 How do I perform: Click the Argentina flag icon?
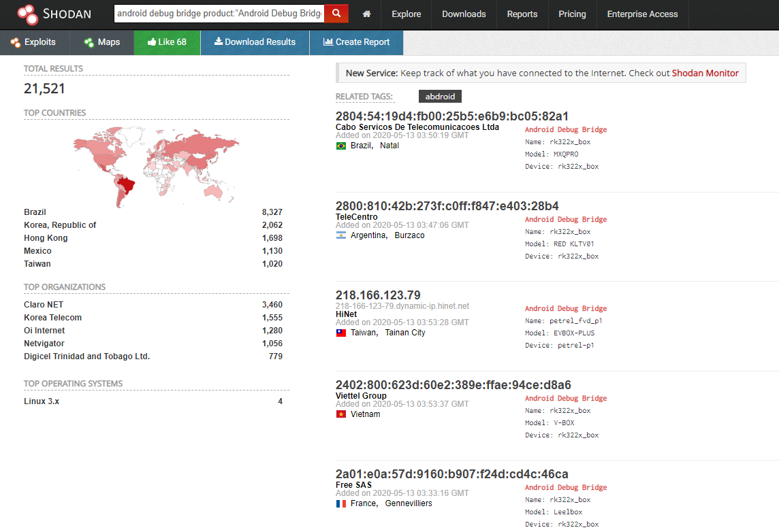(341, 235)
